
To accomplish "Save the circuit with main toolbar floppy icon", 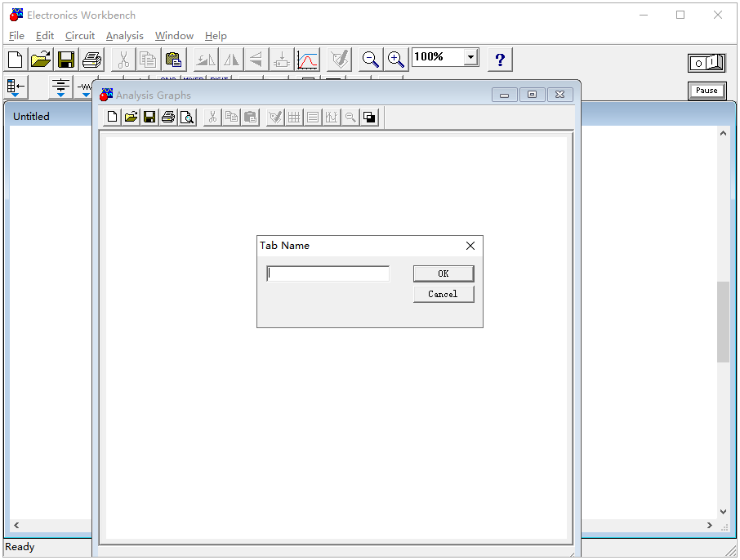I will [x=66, y=60].
